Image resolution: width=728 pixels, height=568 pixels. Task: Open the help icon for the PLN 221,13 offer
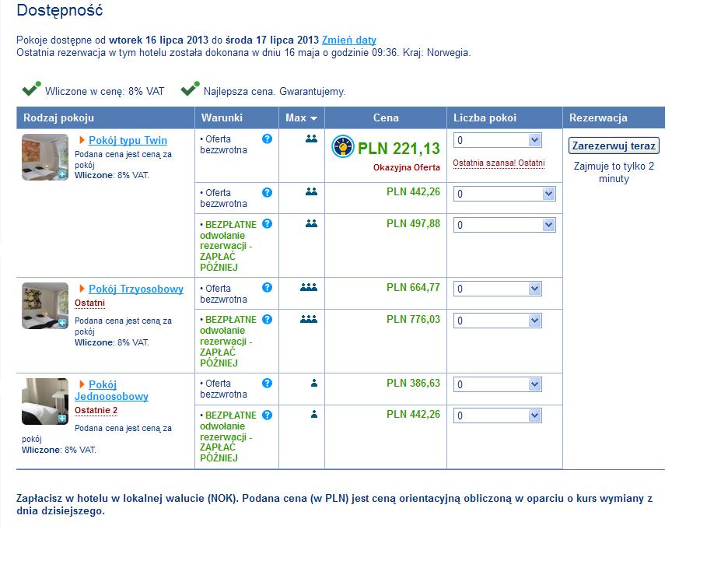coord(267,138)
